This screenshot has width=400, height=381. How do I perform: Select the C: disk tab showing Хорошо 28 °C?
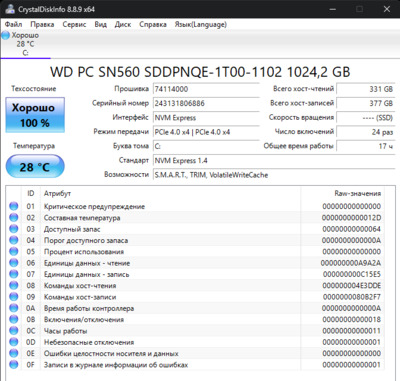click(26, 44)
